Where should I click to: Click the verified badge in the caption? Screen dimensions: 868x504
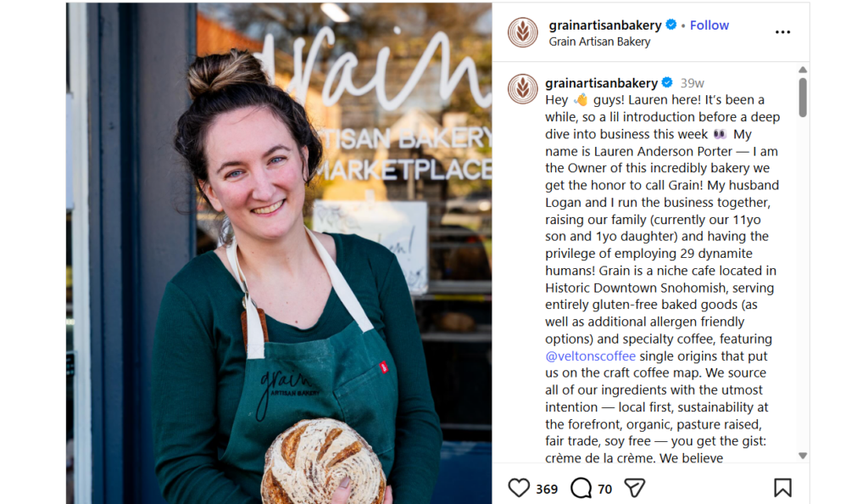[667, 82]
